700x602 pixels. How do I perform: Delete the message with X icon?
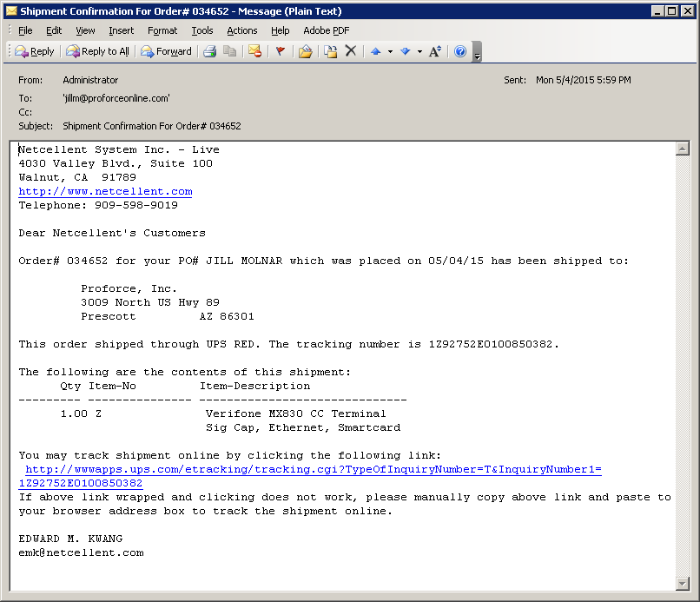tap(351, 51)
